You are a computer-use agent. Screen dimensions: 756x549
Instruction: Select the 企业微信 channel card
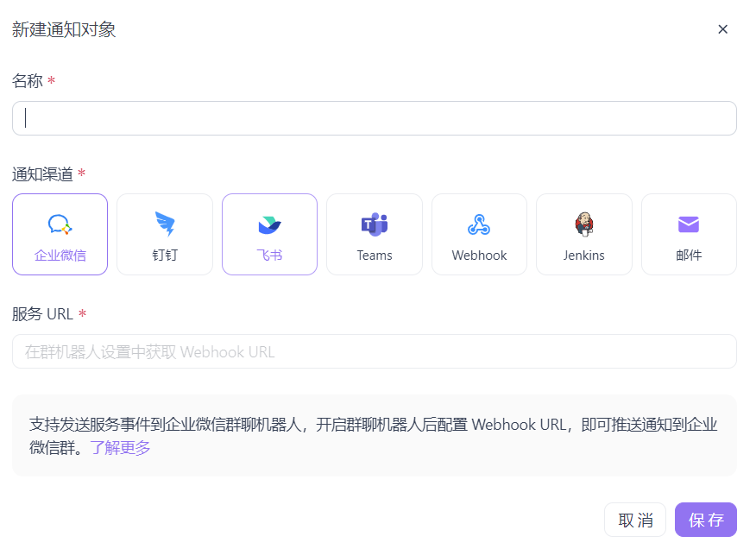pos(60,235)
